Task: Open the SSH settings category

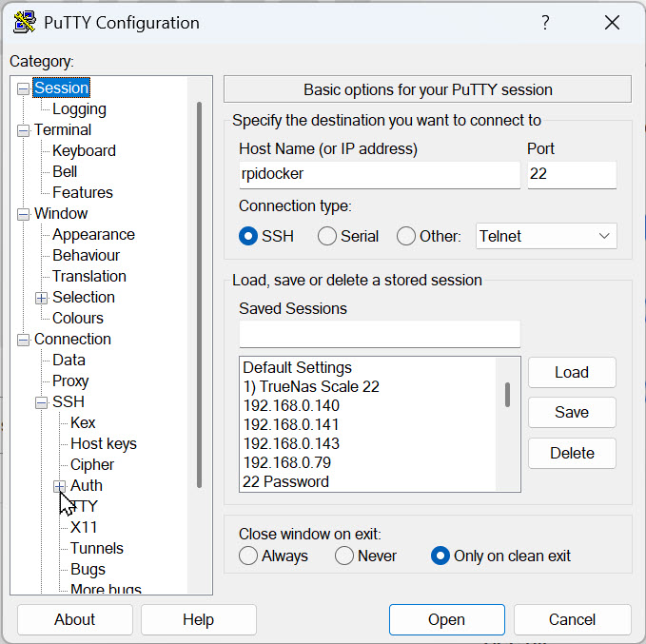Action: pos(69,402)
